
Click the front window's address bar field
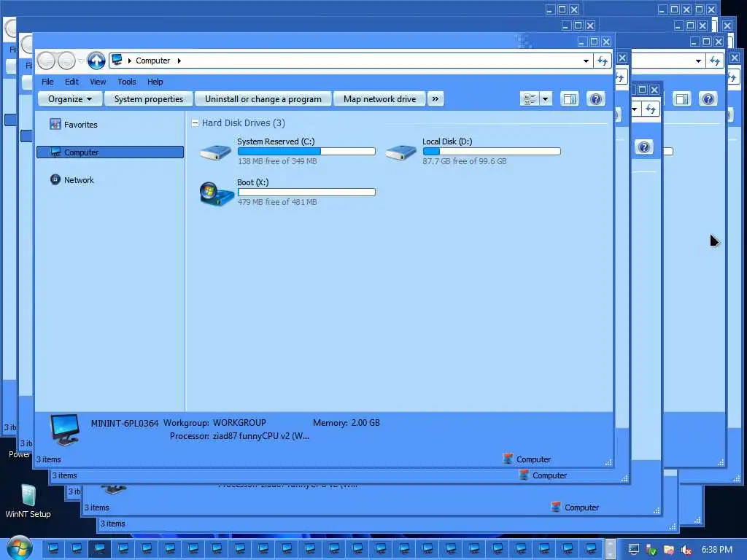(351, 61)
